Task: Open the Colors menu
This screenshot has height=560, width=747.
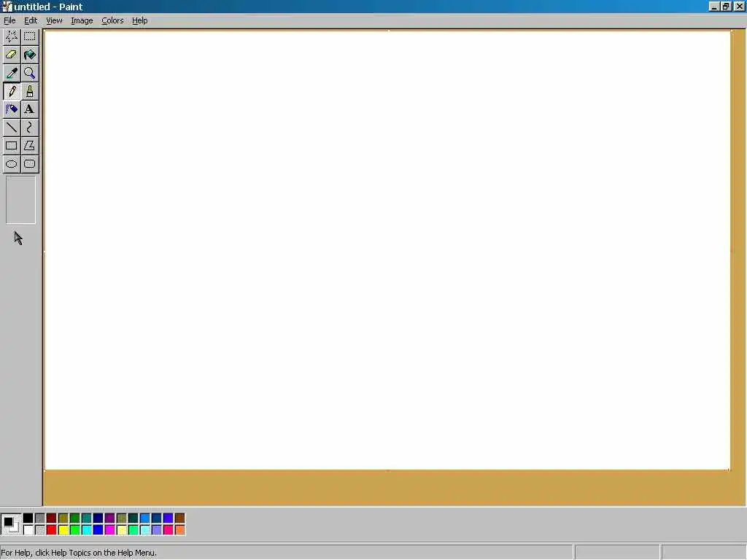Action: point(112,20)
